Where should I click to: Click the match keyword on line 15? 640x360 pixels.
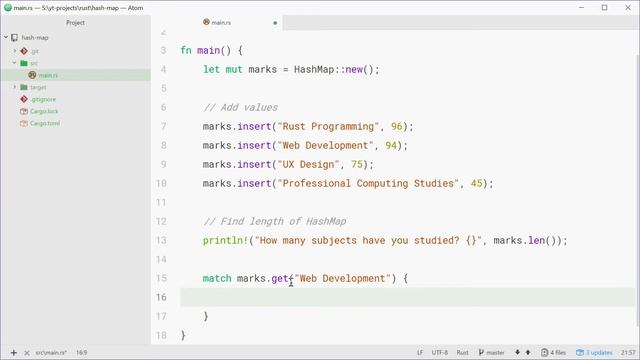[217, 278]
